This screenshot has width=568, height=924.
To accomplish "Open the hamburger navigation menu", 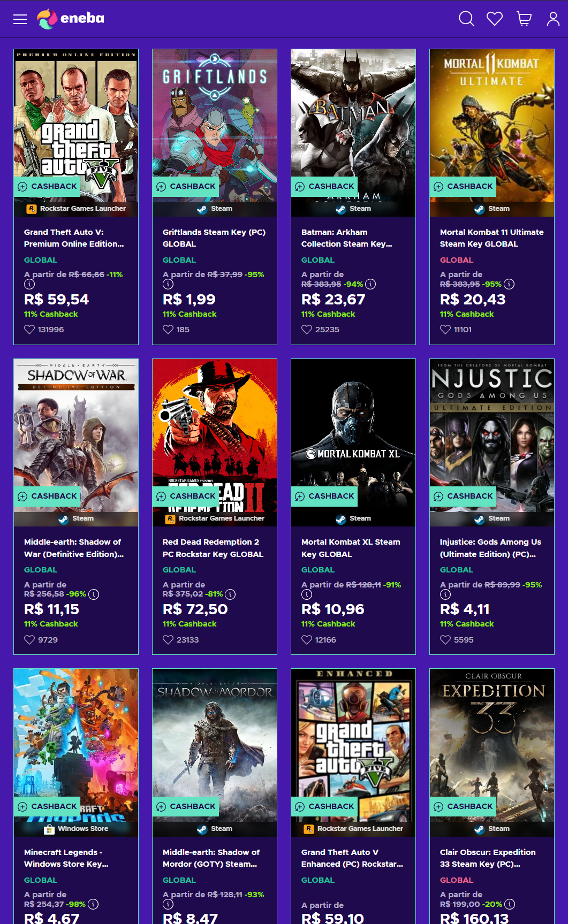I will tap(20, 19).
